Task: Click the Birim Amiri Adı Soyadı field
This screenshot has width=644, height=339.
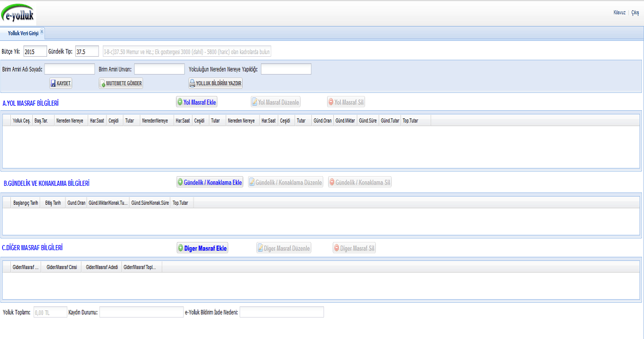Action: pos(70,69)
